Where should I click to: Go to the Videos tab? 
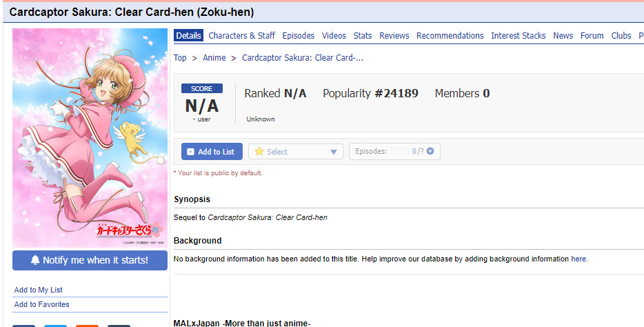pos(334,36)
